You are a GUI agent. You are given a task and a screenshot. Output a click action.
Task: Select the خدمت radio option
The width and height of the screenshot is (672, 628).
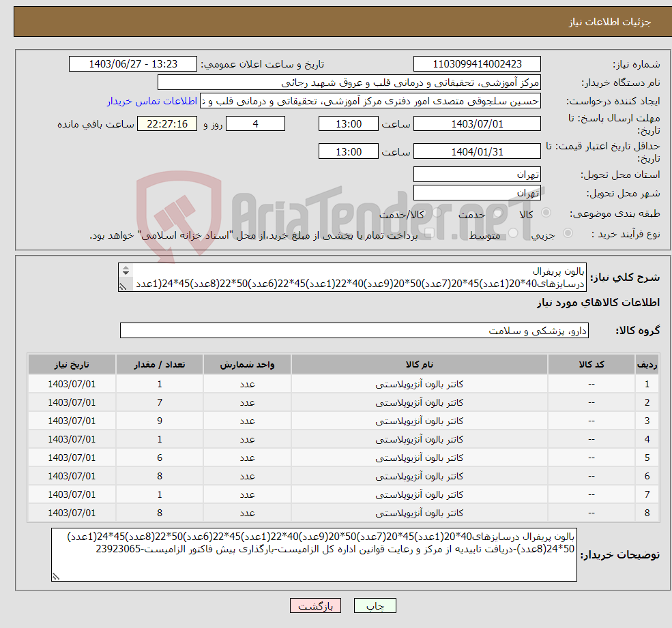pos(497,213)
